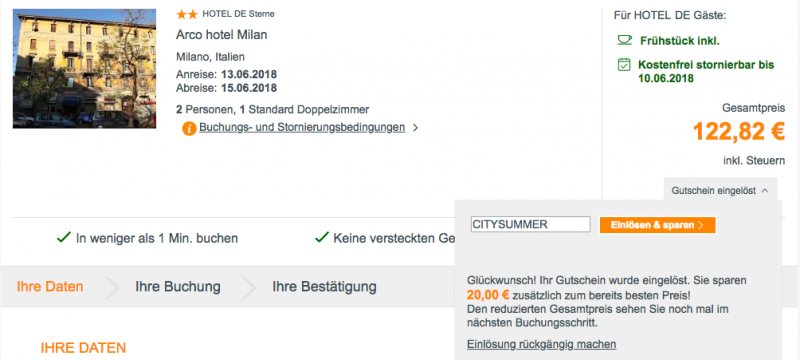
Task: Click the green checkmark beside '1 Min. buchen'
Action: click(64, 238)
